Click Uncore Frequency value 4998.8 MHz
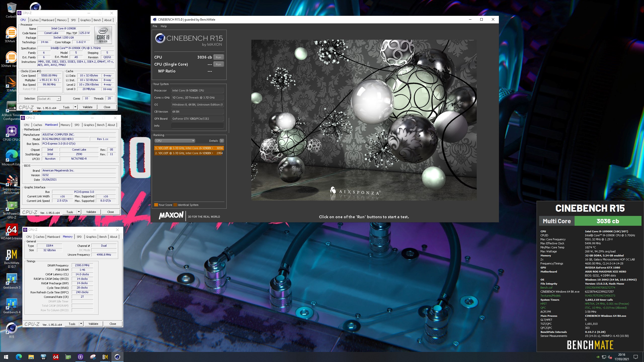This screenshot has width=644, height=362. point(104,255)
